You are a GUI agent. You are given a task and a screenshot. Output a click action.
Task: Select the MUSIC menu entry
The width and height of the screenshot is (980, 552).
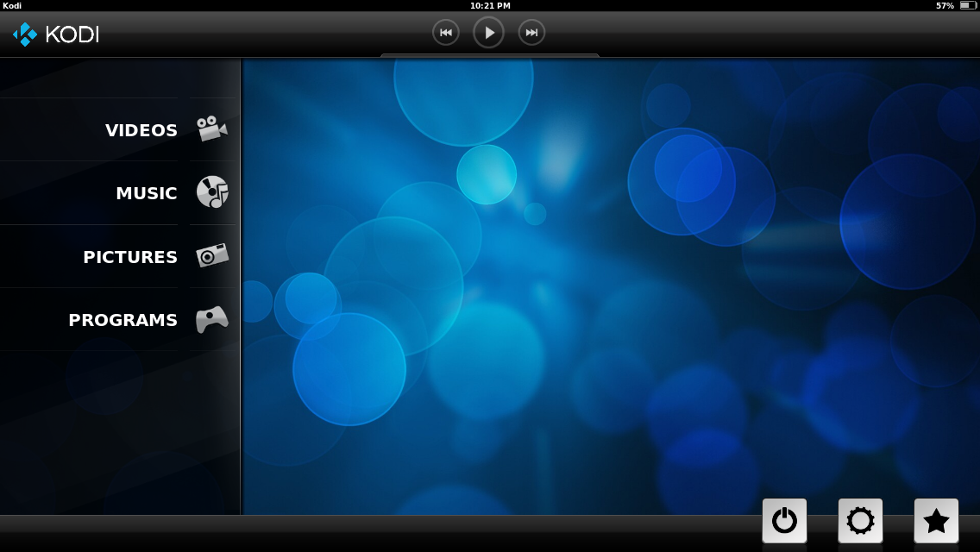147,193
